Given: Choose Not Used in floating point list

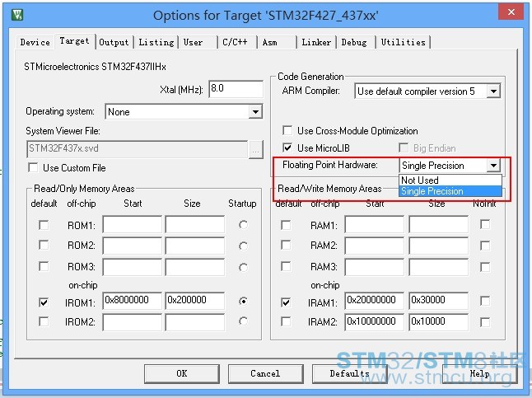Looking at the screenshot, I should coord(450,180).
